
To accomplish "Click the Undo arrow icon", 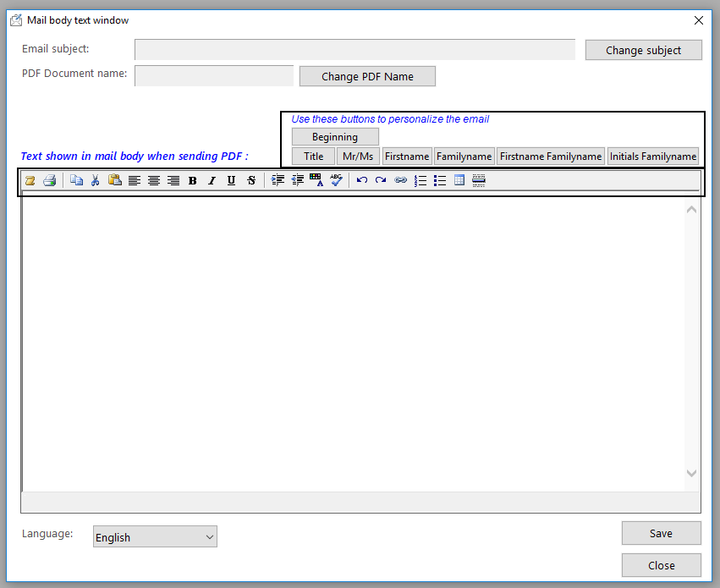I will coord(361,180).
